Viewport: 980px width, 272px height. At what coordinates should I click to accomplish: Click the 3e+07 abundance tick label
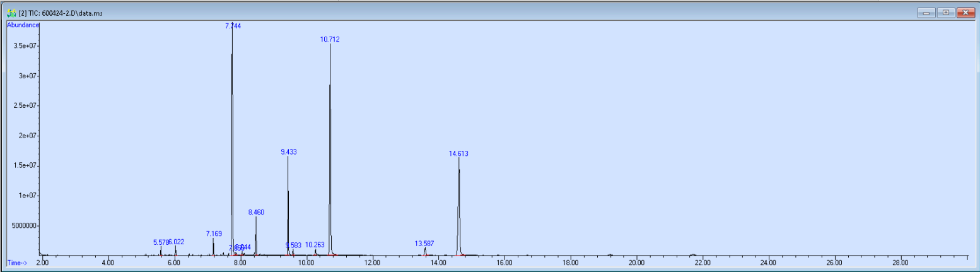(29, 76)
